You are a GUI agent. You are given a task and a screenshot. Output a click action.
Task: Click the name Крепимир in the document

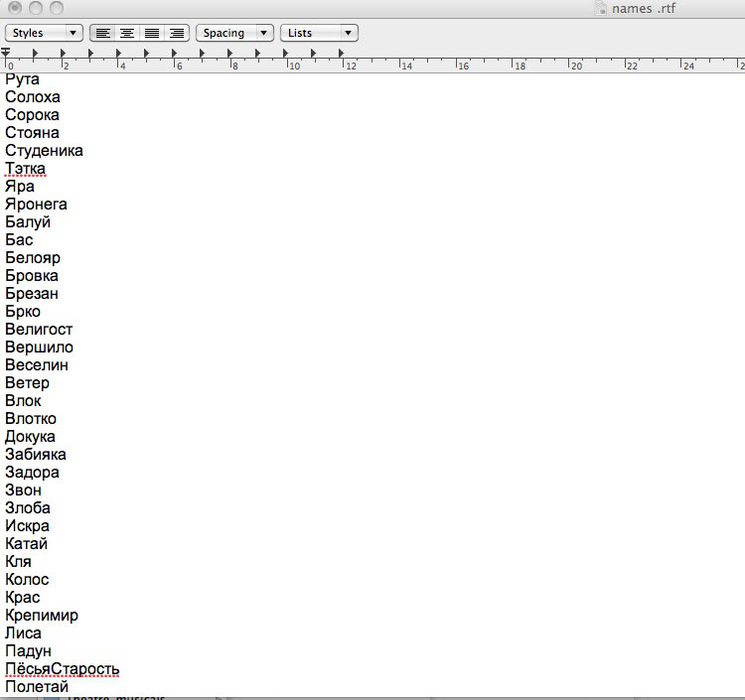[42, 616]
